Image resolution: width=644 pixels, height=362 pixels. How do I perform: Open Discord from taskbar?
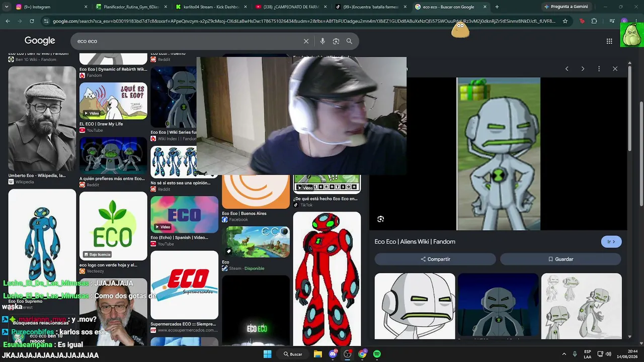pos(333,354)
